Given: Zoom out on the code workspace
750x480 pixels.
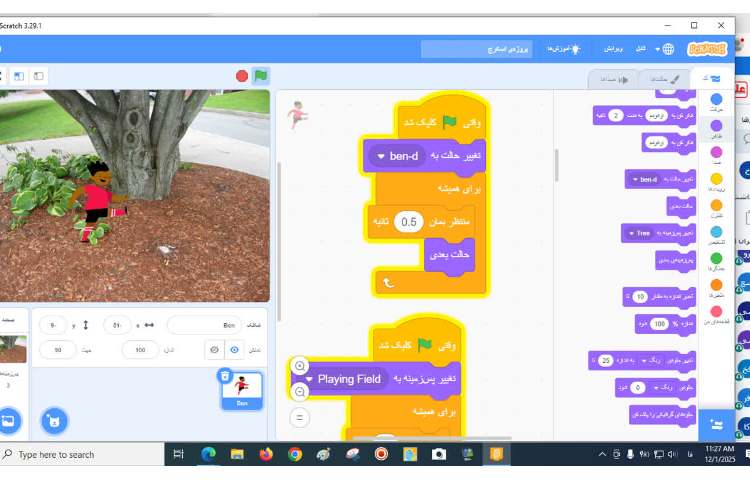Looking at the screenshot, I should pyautogui.click(x=300, y=391).
